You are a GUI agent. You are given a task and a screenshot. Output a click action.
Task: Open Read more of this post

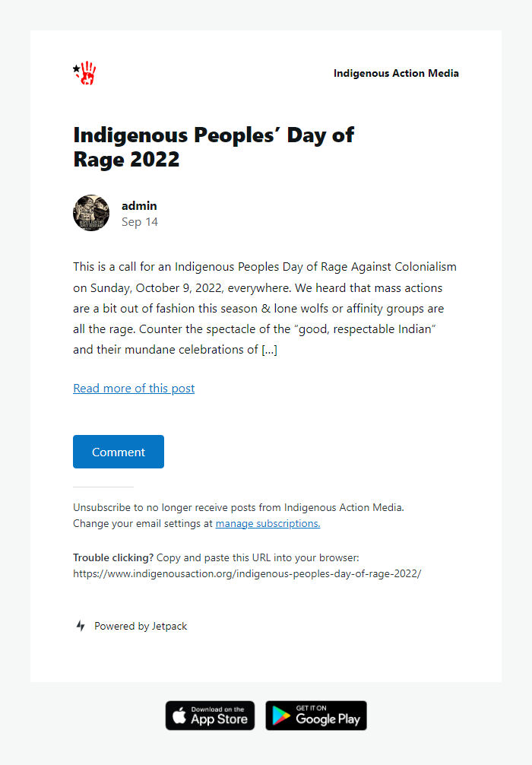tap(134, 388)
